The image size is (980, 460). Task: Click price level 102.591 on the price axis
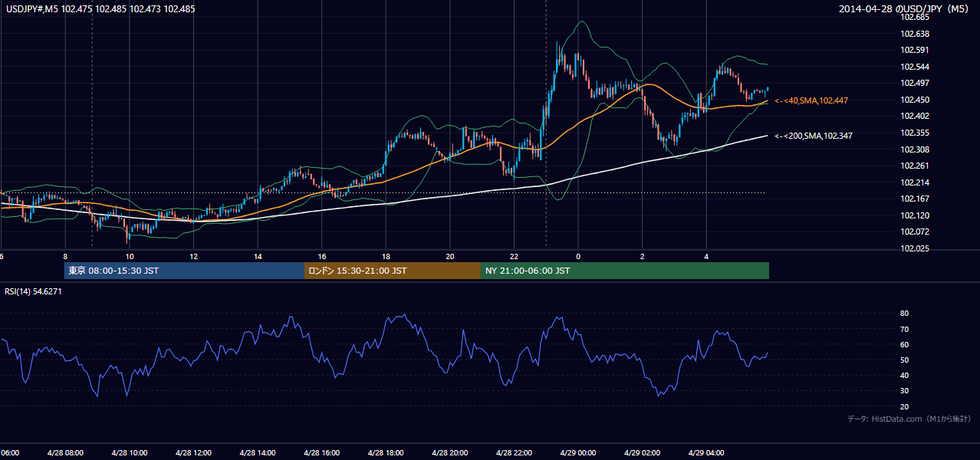click(914, 50)
